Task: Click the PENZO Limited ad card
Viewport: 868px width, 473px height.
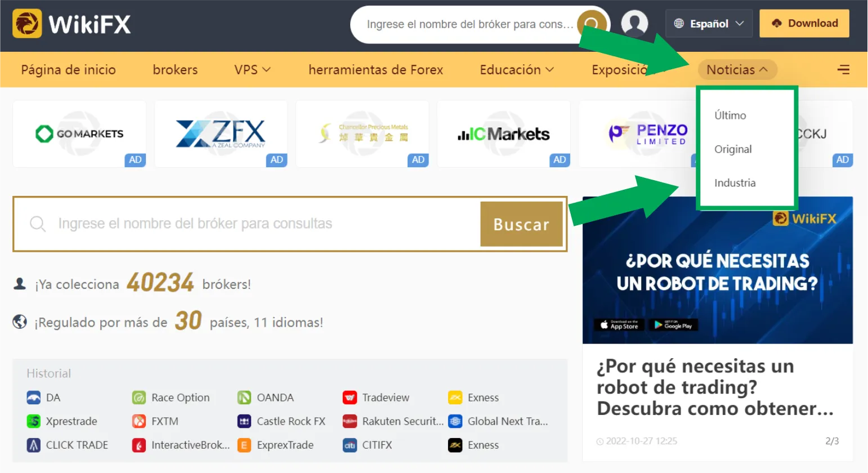Action: 638,134
